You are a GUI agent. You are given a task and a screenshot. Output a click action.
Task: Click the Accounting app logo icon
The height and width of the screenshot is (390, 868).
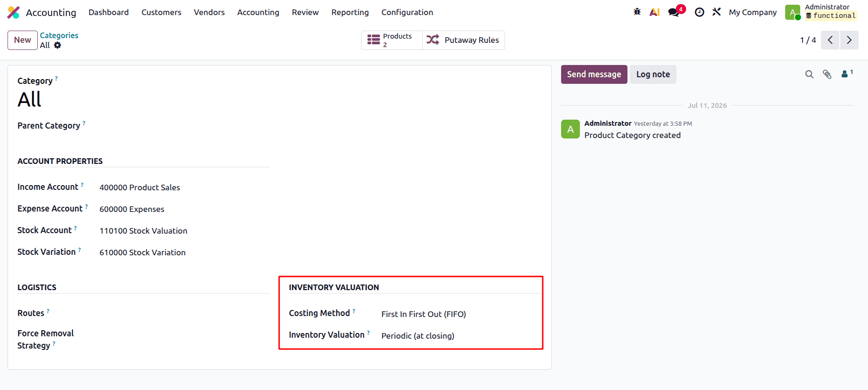tap(14, 12)
